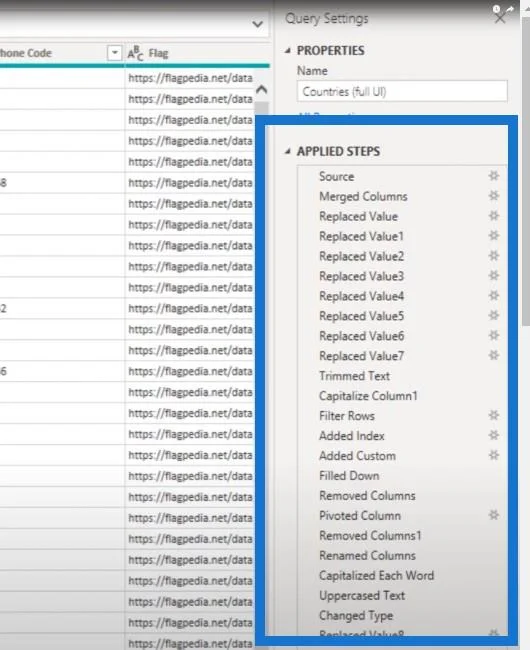Expand the formula bar chevron
530x650 pixels.
pos(258,24)
